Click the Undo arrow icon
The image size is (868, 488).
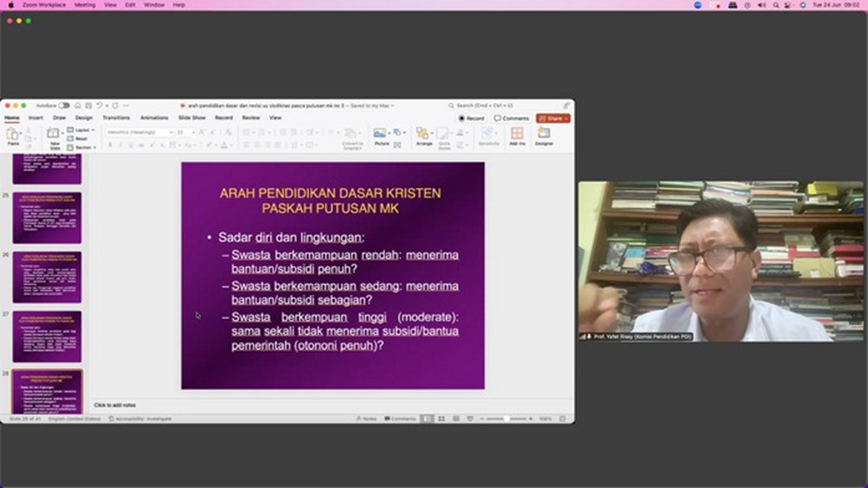(x=99, y=105)
